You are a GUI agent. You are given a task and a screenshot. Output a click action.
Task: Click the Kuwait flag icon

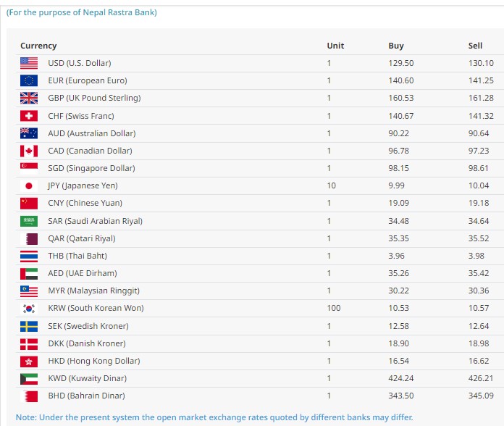29,379
